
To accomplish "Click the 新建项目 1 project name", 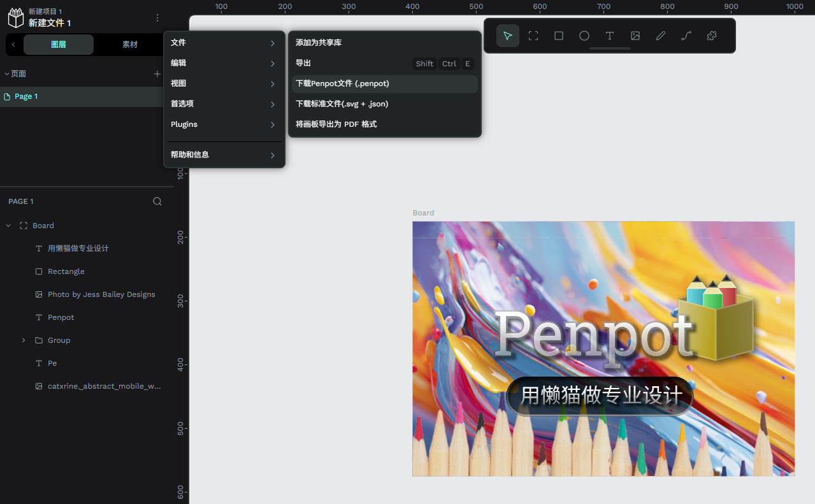I will click(45, 11).
